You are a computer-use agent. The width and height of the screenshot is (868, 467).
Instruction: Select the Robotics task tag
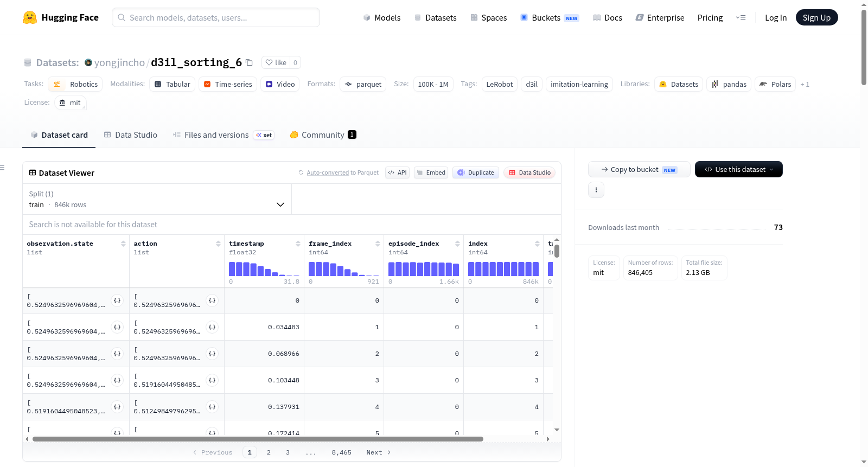pos(75,84)
